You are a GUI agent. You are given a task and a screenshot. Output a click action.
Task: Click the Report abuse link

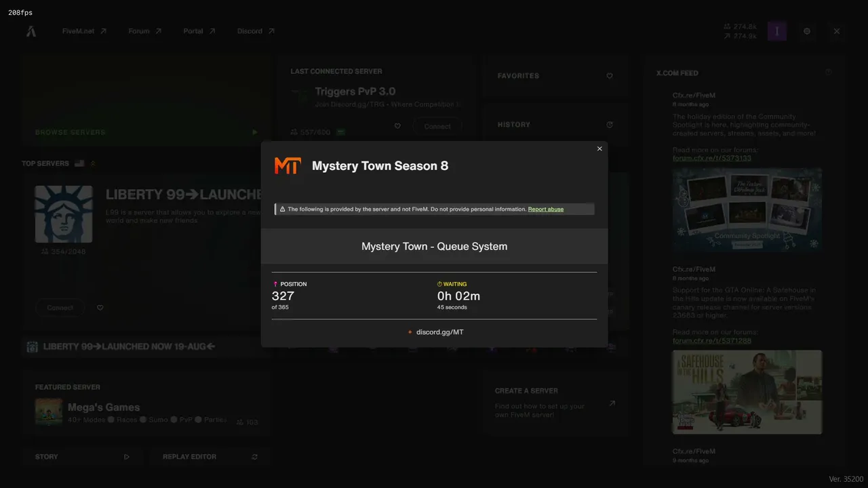pos(546,209)
